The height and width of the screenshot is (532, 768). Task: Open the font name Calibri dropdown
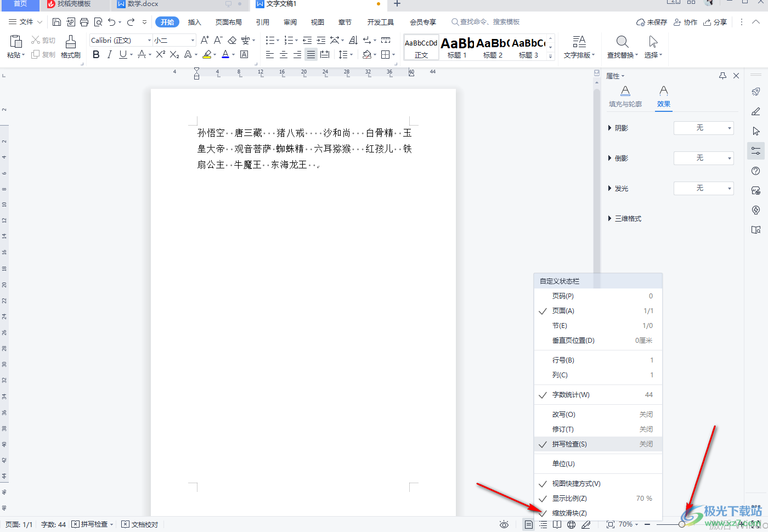click(x=149, y=40)
